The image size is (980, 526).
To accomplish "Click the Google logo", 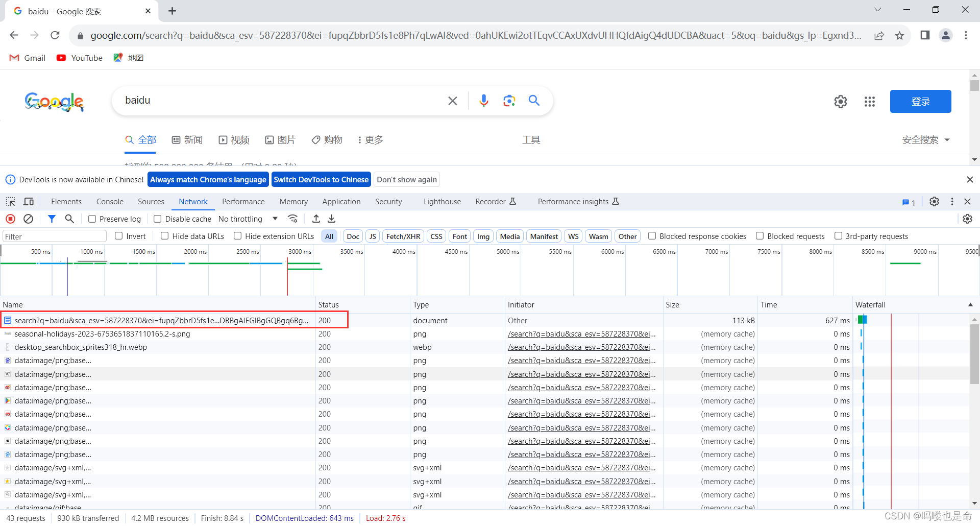I will (54, 102).
